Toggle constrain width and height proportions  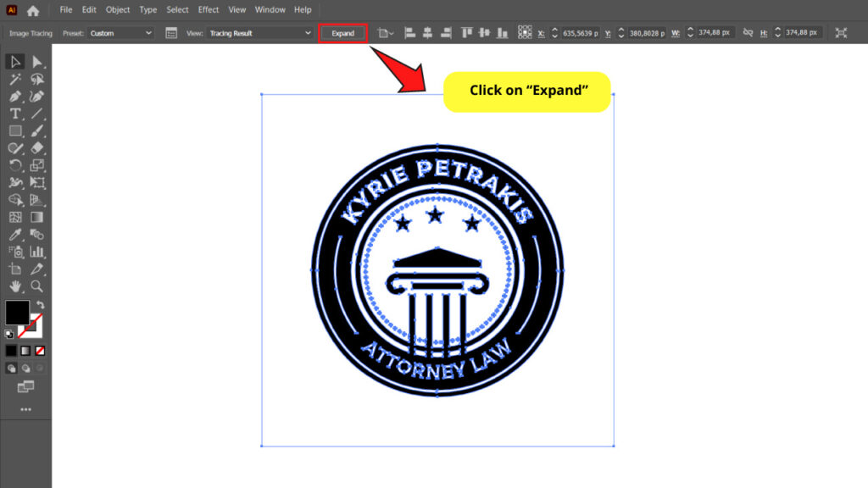748,33
